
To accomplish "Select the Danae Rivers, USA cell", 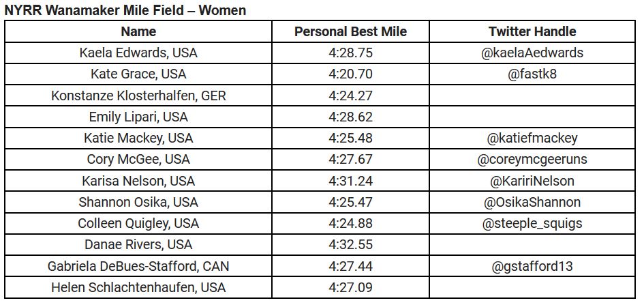I will coord(138,245).
